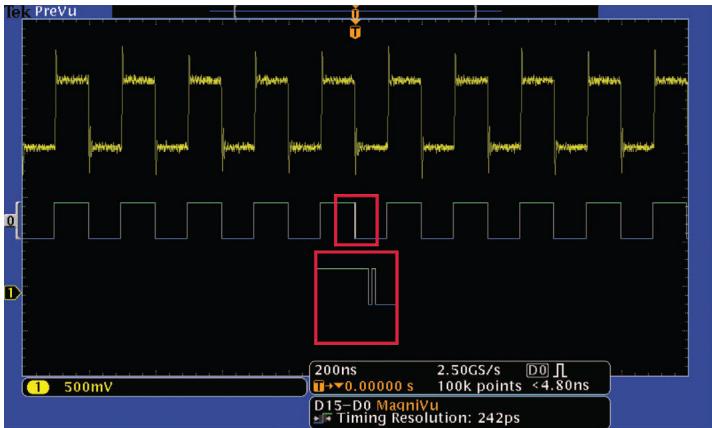Click the 500mV vertical scale readout

(x=88, y=387)
